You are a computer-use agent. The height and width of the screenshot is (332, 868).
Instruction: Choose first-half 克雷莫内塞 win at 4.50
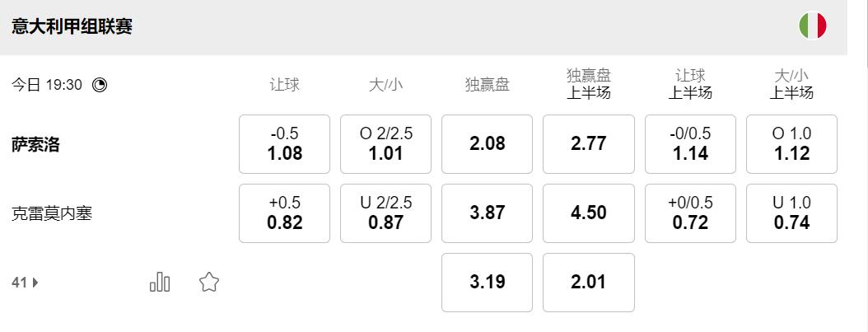coord(589,213)
